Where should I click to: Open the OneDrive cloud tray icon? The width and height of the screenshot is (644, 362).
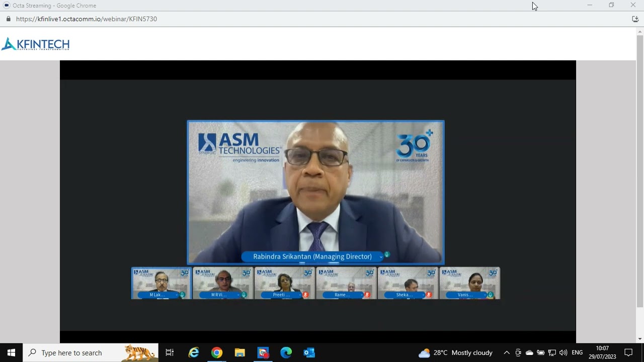pyautogui.click(x=529, y=352)
